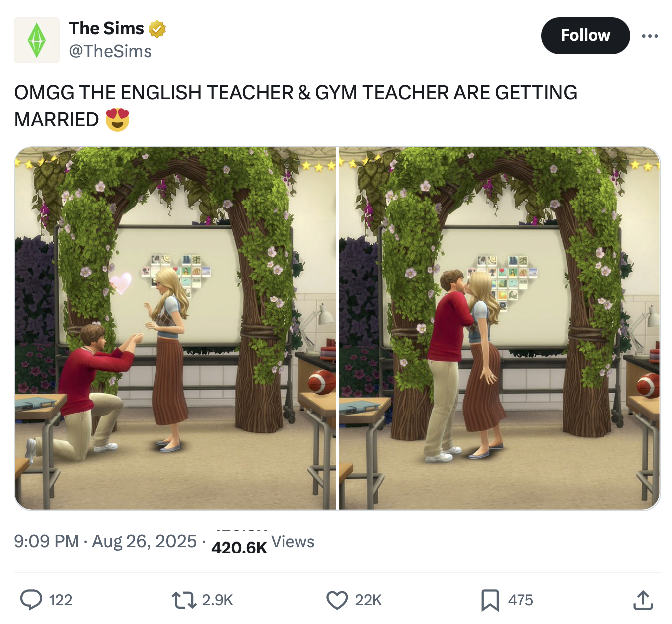Click the 122 replies count
The height and width of the screenshot is (624, 672).
tap(61, 600)
